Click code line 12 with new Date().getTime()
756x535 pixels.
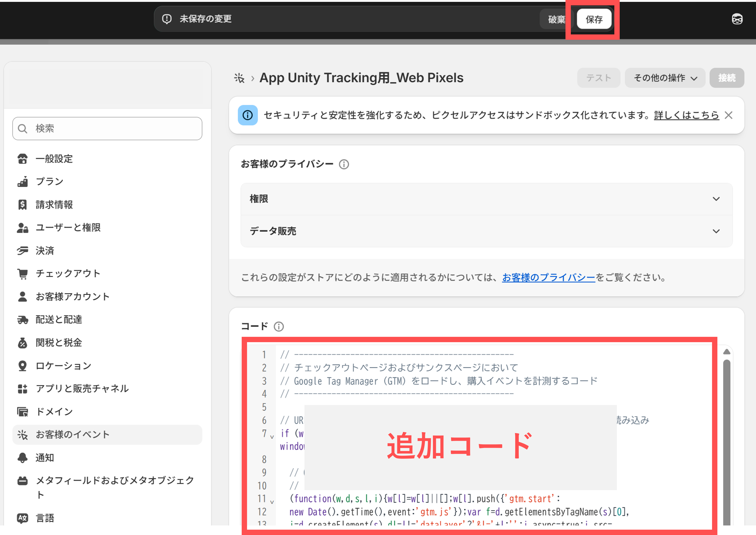pyautogui.click(x=459, y=512)
